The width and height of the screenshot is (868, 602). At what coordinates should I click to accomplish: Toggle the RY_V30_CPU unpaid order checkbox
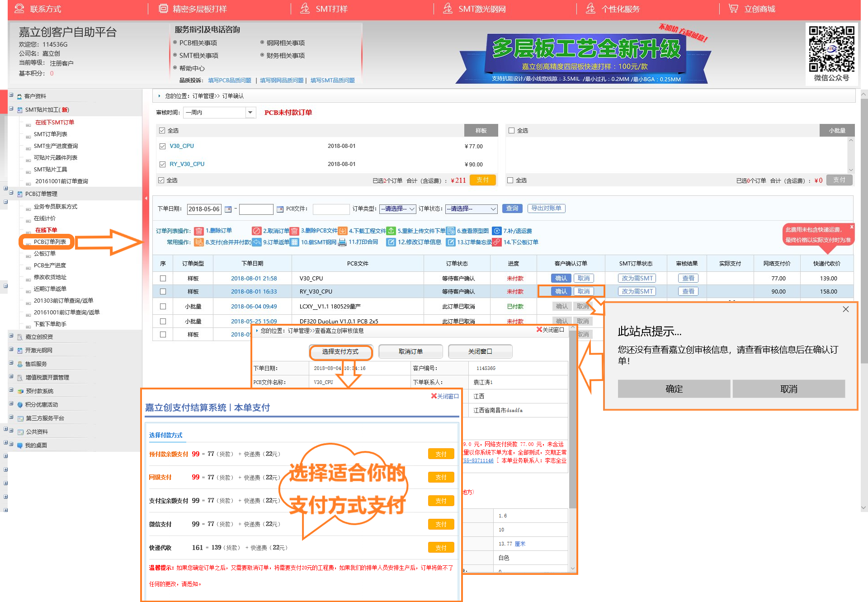click(163, 165)
